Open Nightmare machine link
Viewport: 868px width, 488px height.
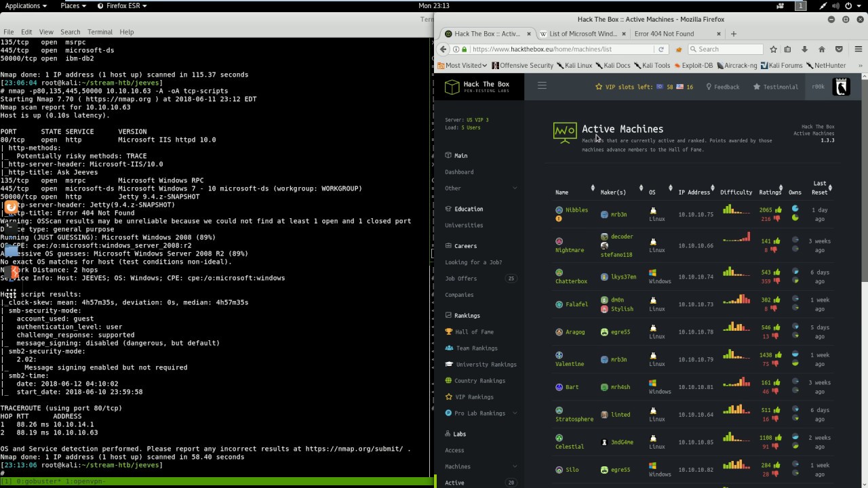pyautogui.click(x=570, y=250)
